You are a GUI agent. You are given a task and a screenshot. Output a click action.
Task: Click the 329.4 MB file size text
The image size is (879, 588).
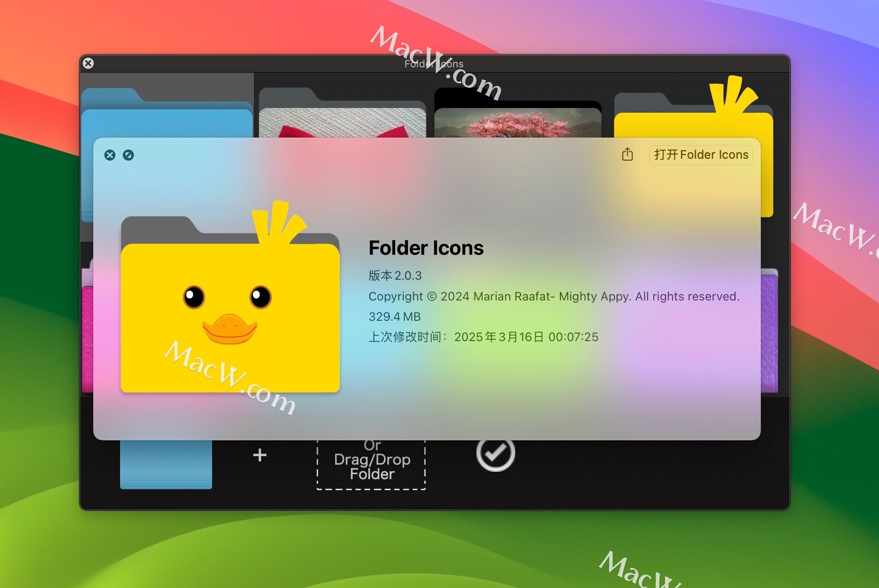click(395, 317)
